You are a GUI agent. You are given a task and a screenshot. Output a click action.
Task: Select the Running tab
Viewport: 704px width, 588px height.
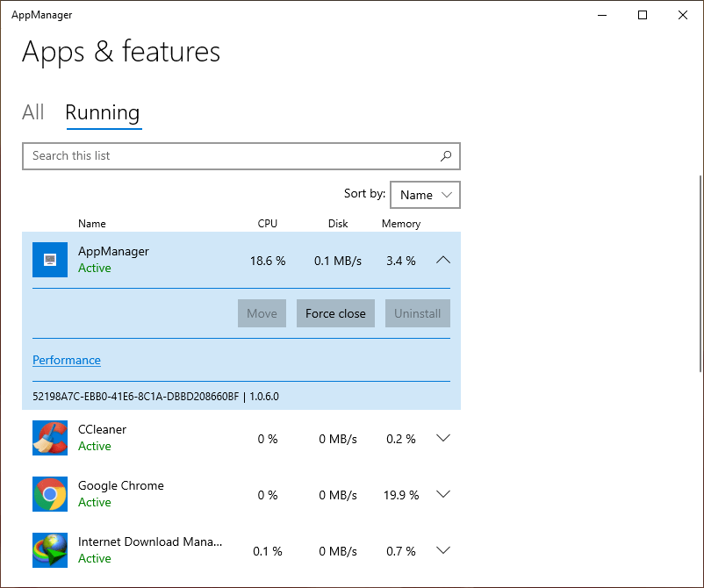[x=103, y=112]
